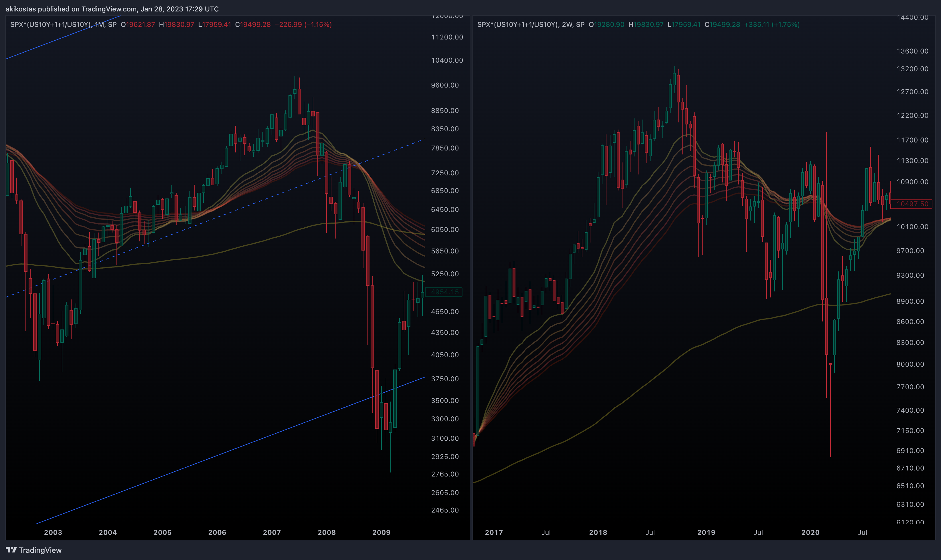This screenshot has width=941, height=560.
Task: Click the 7700.00 price level on right axis
Action: pos(910,387)
